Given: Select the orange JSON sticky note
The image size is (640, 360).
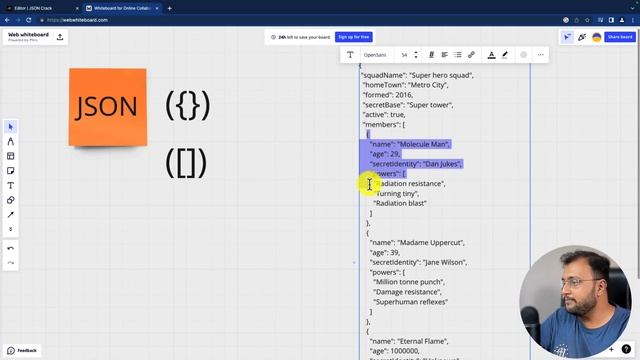Looking at the screenshot, I should click(x=108, y=107).
